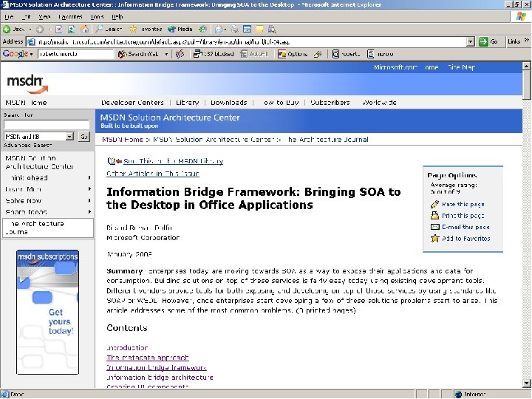
Task: Click the Library navigation link
Action: click(x=187, y=103)
